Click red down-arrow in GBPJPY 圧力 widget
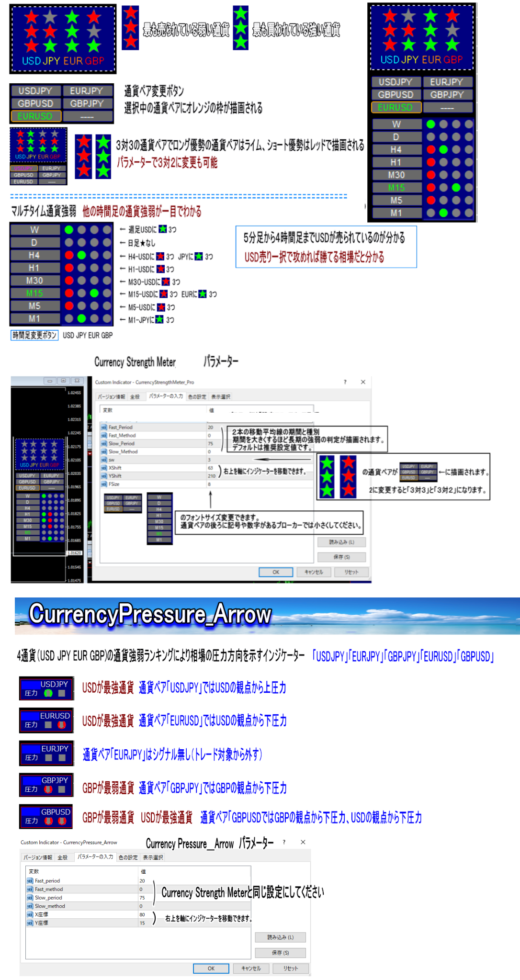 pos(48,789)
